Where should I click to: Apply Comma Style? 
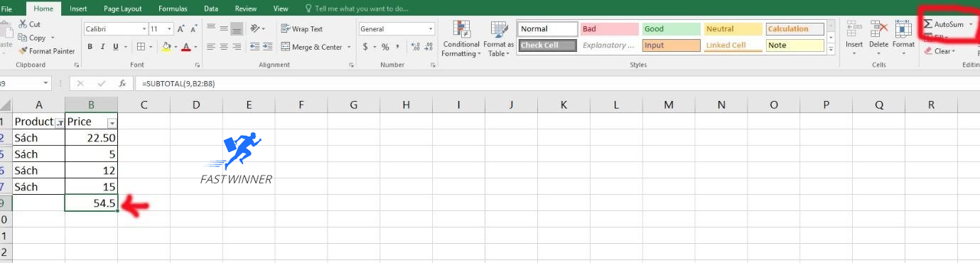[398, 47]
